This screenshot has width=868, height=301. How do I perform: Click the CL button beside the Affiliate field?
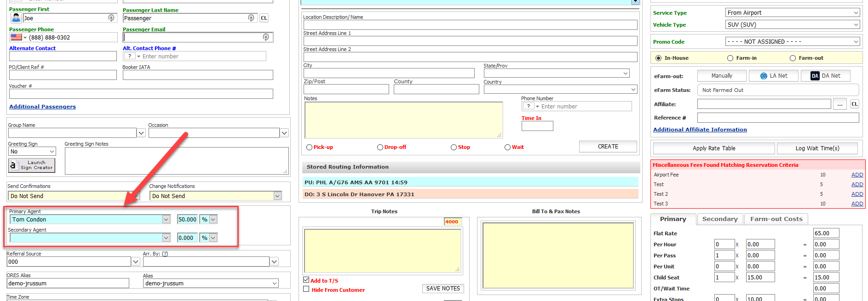[x=855, y=104]
